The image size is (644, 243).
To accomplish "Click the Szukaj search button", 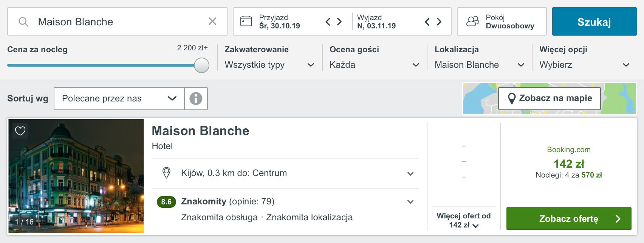I will point(594,22).
